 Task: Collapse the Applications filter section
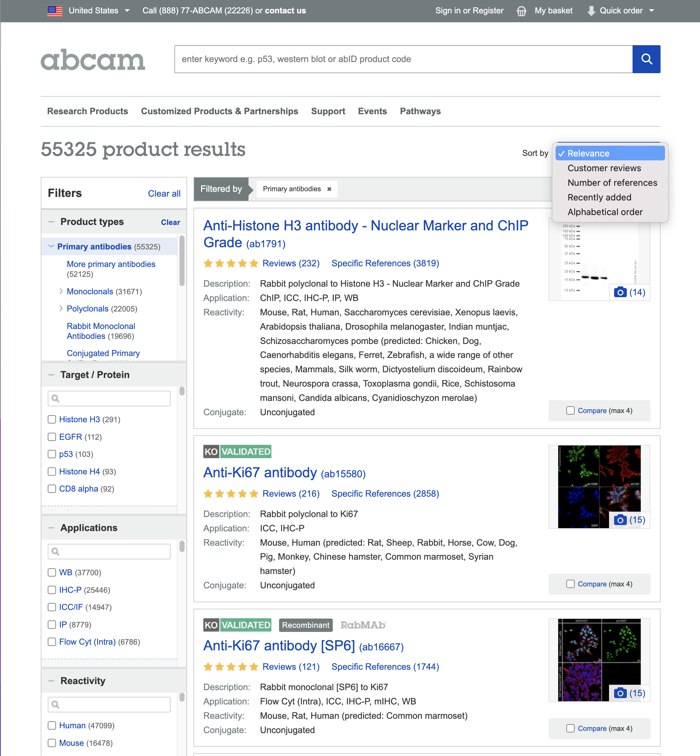pyautogui.click(x=52, y=527)
